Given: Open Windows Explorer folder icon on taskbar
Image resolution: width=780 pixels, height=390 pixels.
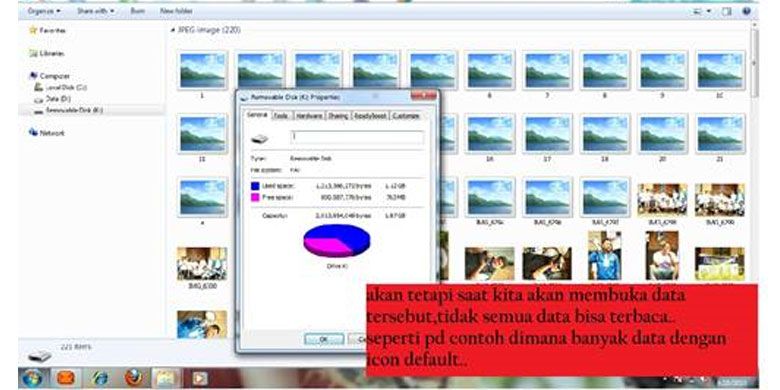Looking at the screenshot, I should [165, 379].
